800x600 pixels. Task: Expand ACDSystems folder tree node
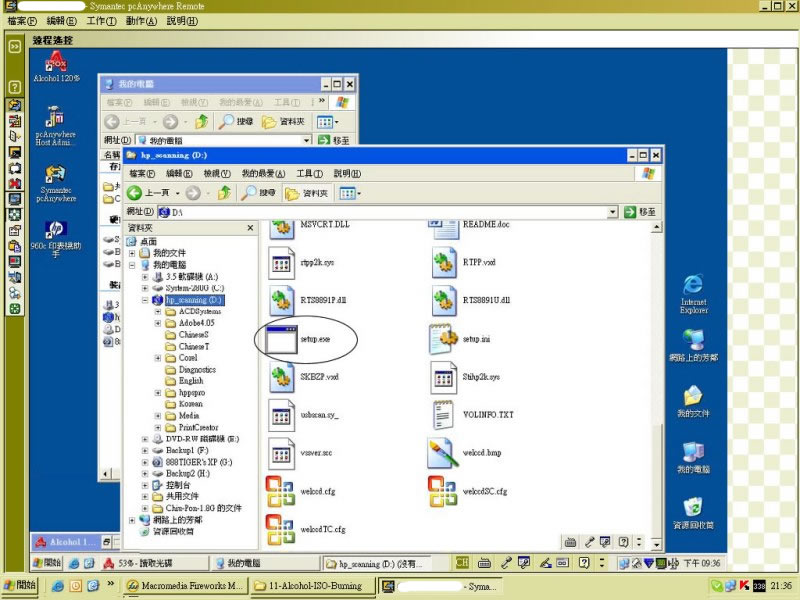(158, 311)
